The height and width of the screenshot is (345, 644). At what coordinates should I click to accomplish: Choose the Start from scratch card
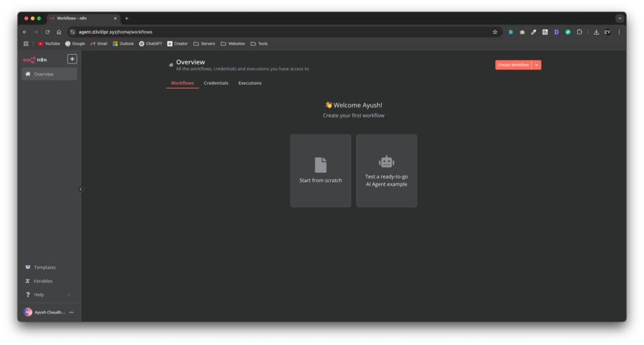point(320,171)
